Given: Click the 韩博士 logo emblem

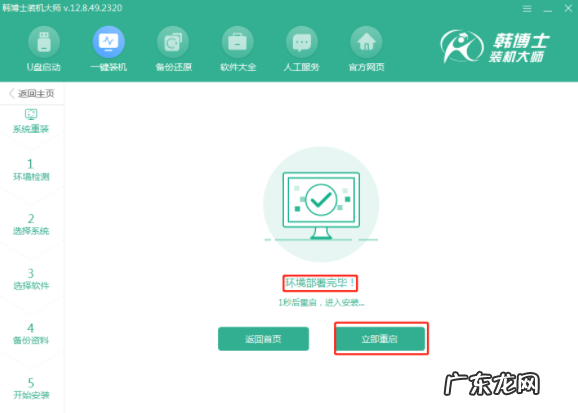Looking at the screenshot, I should click(462, 46).
